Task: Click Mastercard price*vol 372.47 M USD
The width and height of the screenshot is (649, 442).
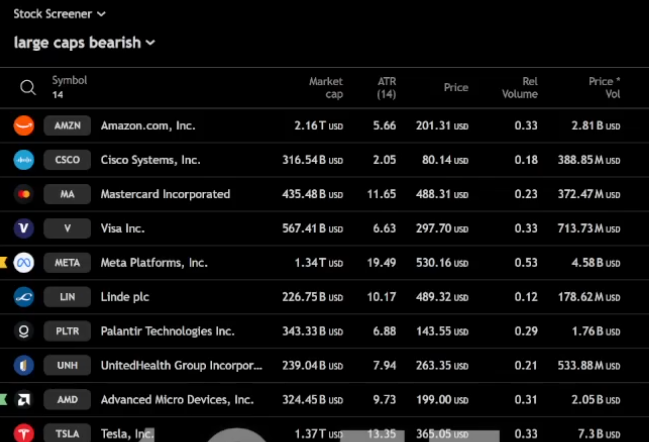Action: click(x=589, y=194)
